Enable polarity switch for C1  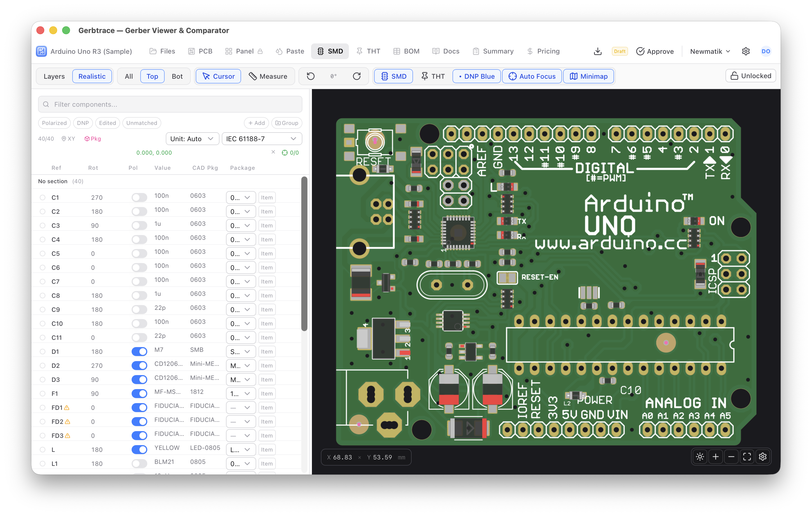click(139, 197)
